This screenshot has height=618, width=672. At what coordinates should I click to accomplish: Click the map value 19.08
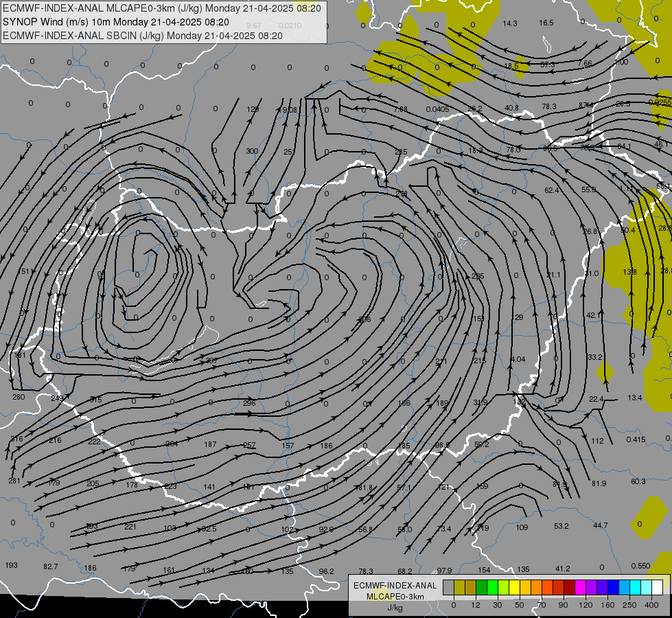coord(288,110)
